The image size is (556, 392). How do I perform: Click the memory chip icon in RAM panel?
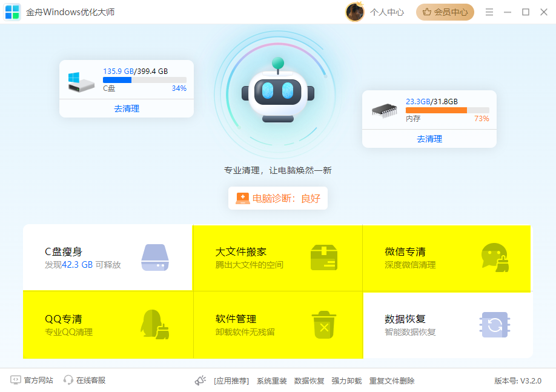click(x=386, y=111)
